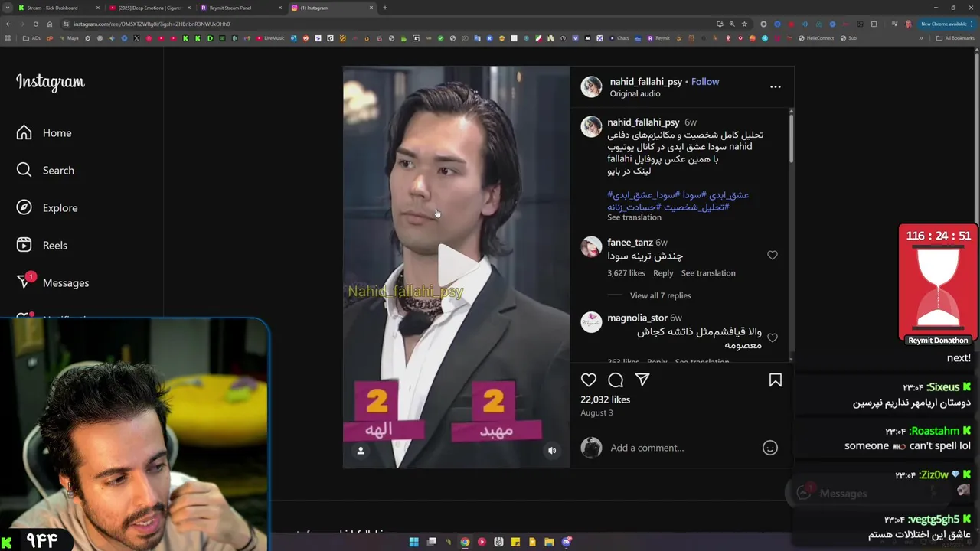Open the All Bookmarks folder

click(955, 38)
